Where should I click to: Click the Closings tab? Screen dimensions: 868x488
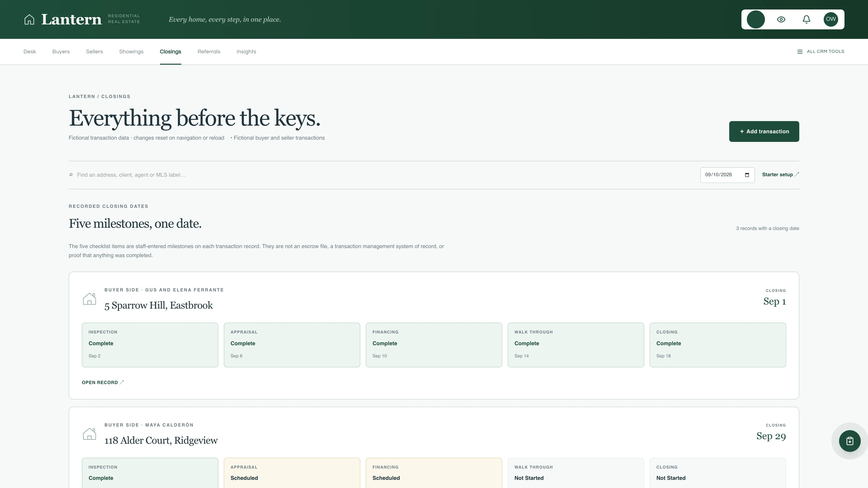170,52
